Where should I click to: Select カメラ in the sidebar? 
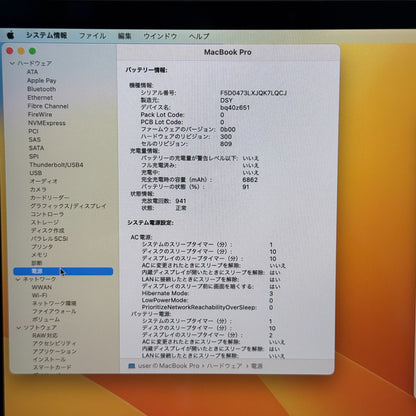(38, 189)
